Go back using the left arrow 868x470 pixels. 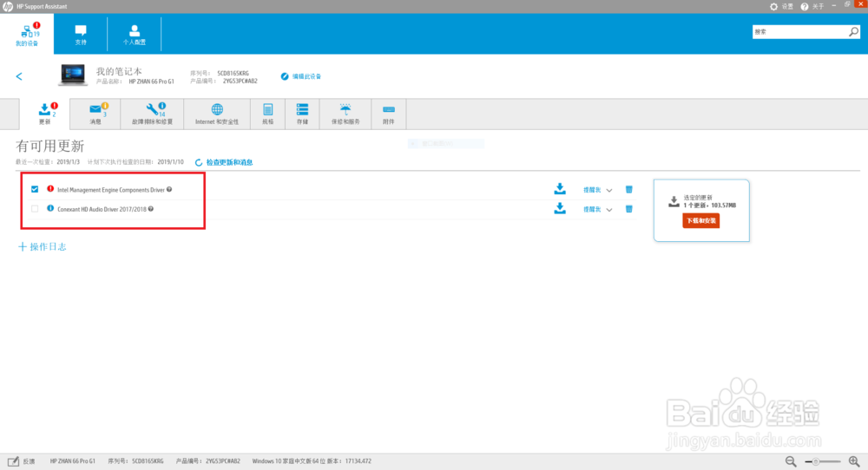pyautogui.click(x=19, y=76)
